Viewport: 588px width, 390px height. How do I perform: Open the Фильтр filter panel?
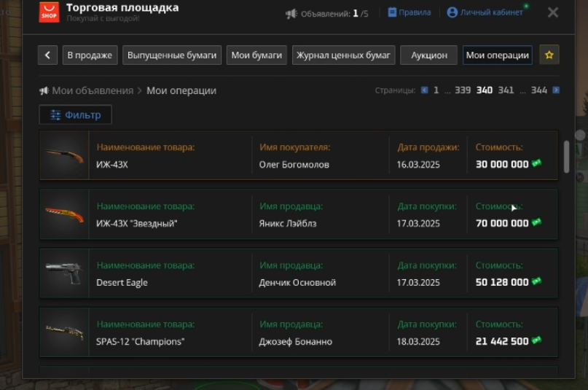click(75, 115)
